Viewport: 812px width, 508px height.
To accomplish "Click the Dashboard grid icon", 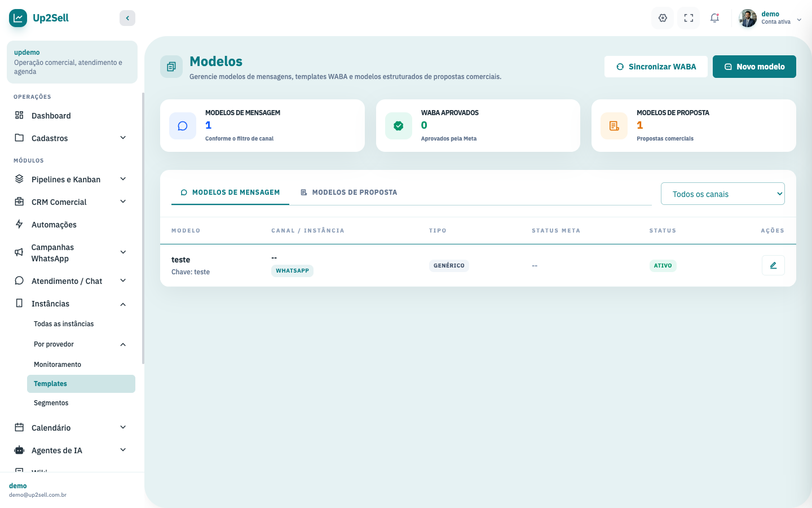I will click(19, 115).
